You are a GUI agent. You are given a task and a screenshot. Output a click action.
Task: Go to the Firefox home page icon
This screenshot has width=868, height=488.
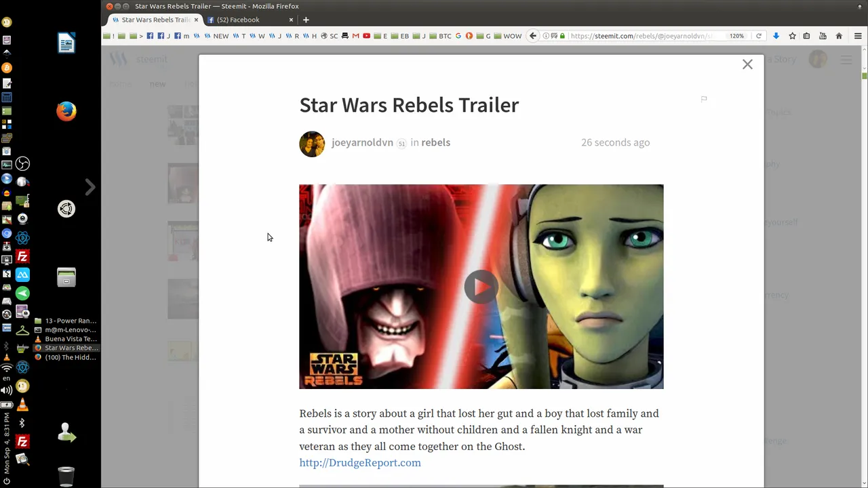[839, 36]
